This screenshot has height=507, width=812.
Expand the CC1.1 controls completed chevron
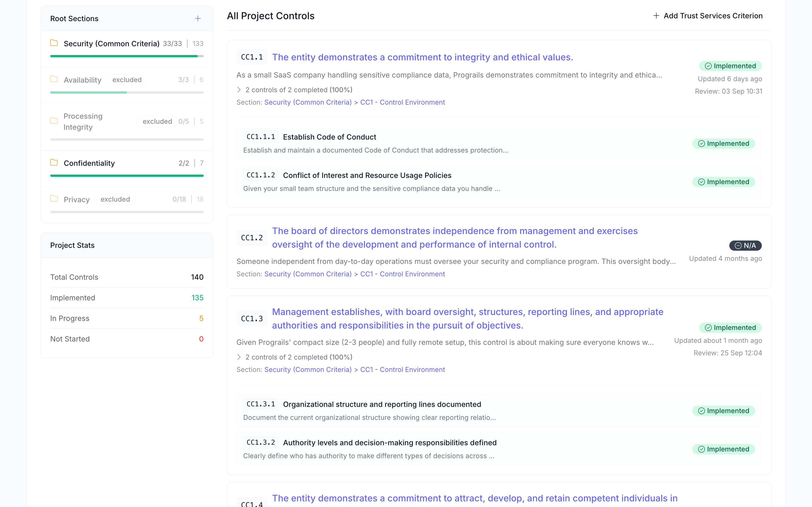pos(239,90)
